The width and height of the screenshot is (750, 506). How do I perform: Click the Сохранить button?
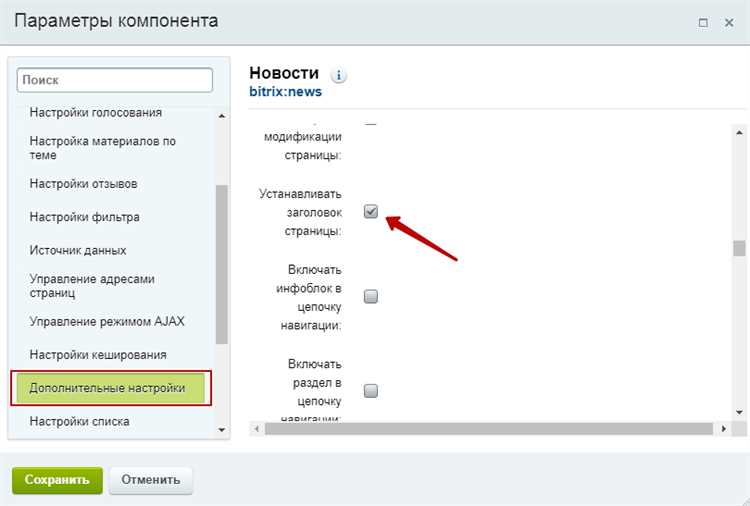(x=57, y=480)
